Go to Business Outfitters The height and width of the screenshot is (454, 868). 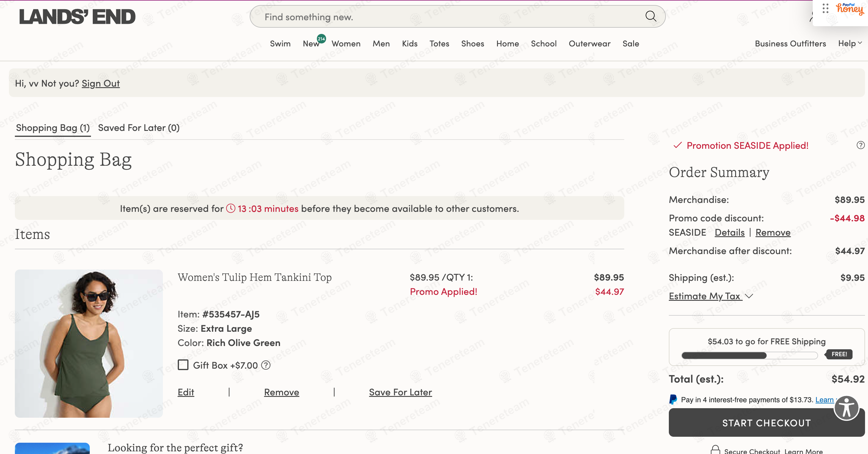[790, 43]
